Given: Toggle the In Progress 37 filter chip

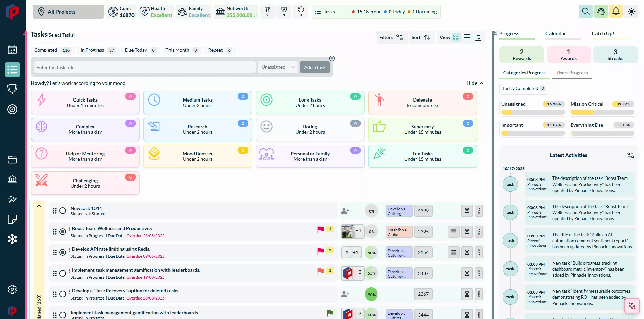Looking at the screenshot, I should 98,50.
